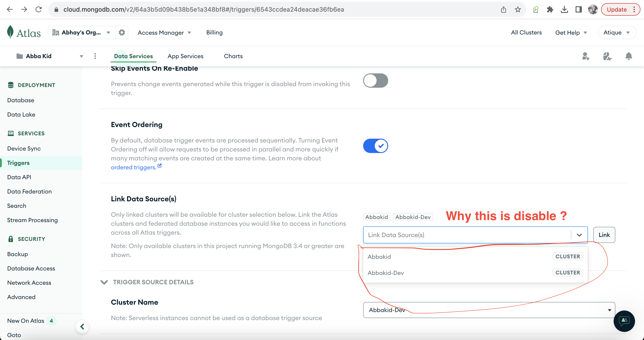
Task: Collapse Trigger Source Details section
Action: [104, 282]
